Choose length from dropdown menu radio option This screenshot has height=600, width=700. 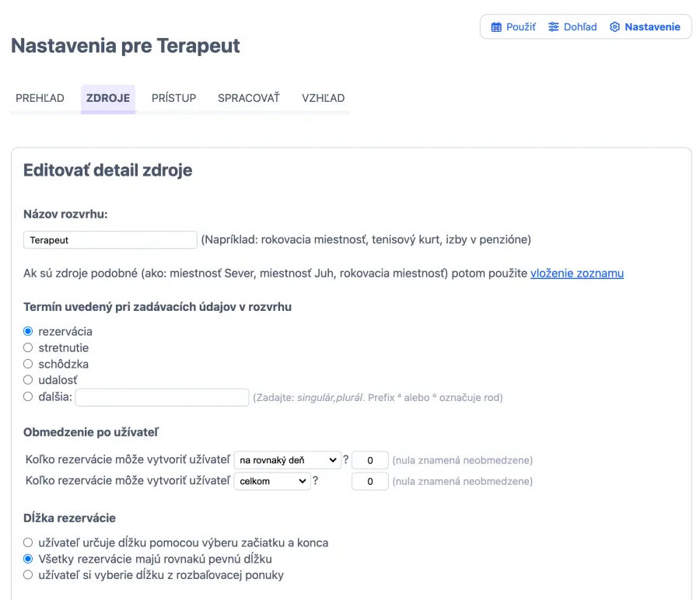(x=28, y=575)
